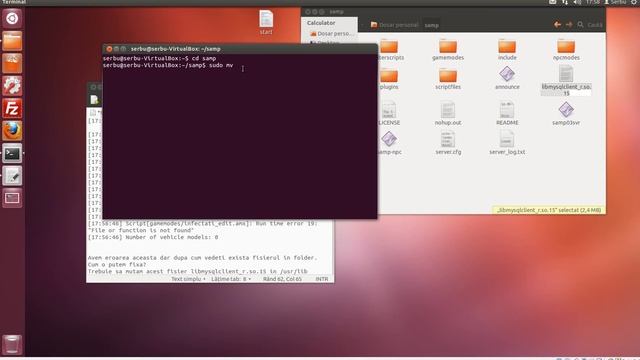
Task: Click the terminal command line sudo mv
Action: [168, 65]
